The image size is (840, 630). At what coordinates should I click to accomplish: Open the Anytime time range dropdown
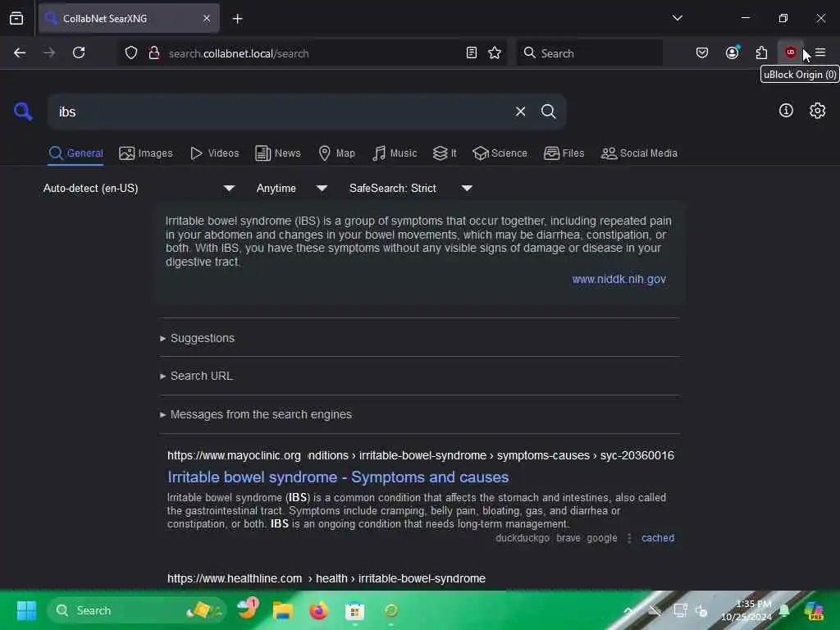pos(291,188)
